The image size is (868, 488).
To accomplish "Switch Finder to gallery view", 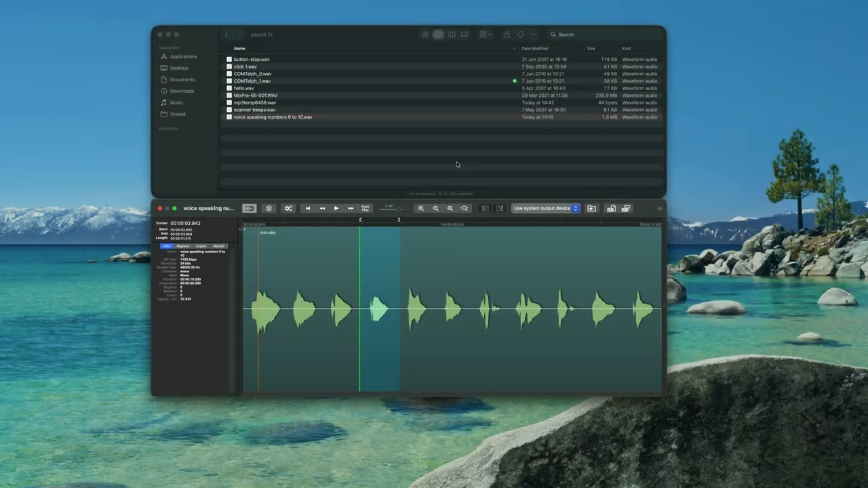I will [x=465, y=35].
